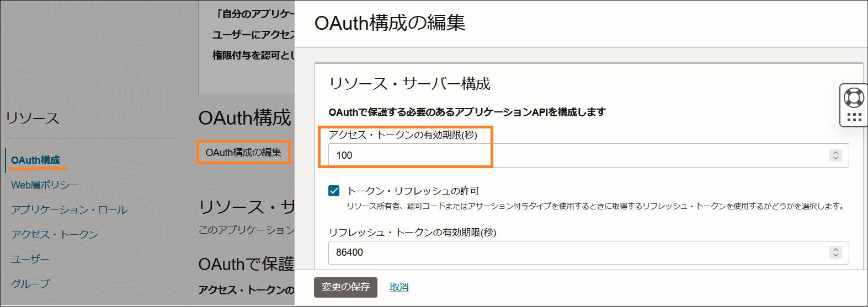Image resolution: width=868 pixels, height=307 pixels.
Task: Click the リソース・サーバー構成 heading
Action: point(409,84)
